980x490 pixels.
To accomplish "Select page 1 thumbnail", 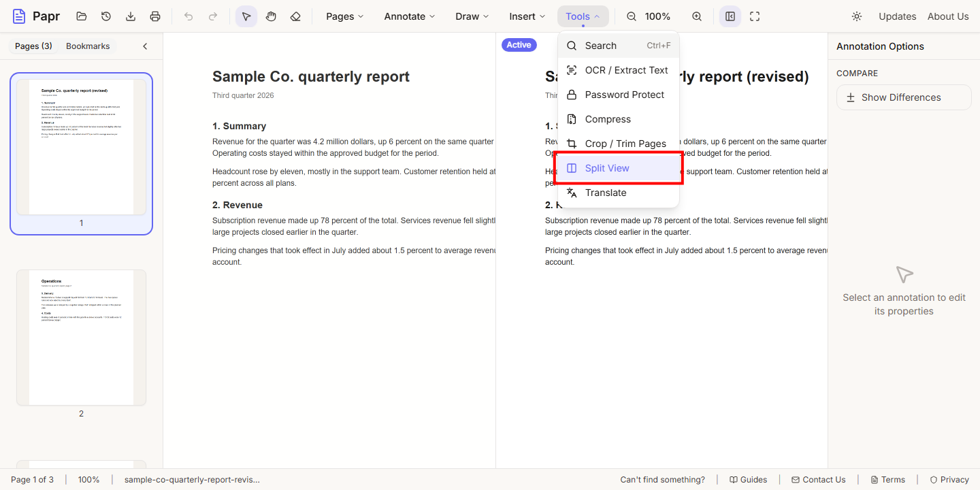I will click(81, 154).
